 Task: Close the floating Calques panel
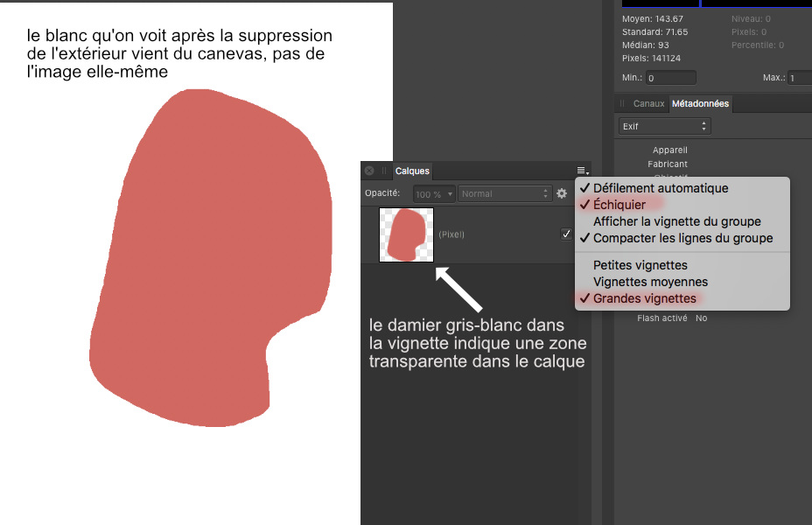[x=369, y=171]
